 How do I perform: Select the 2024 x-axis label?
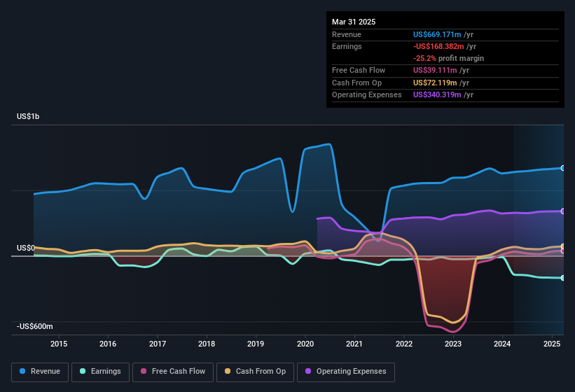pos(502,344)
